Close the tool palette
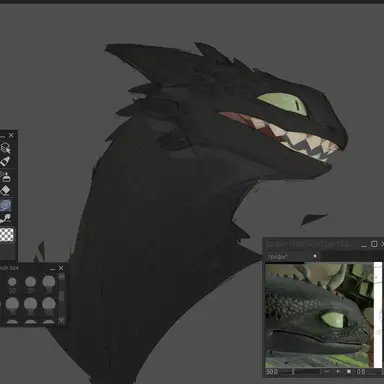This screenshot has width=384, height=384. (11, 135)
